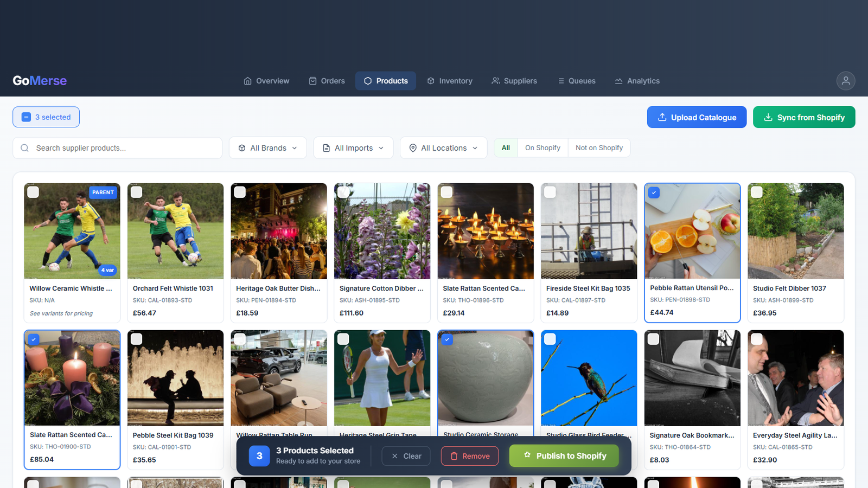
Task: Click the blue 3 count badge in selection bar
Action: pos(259,456)
